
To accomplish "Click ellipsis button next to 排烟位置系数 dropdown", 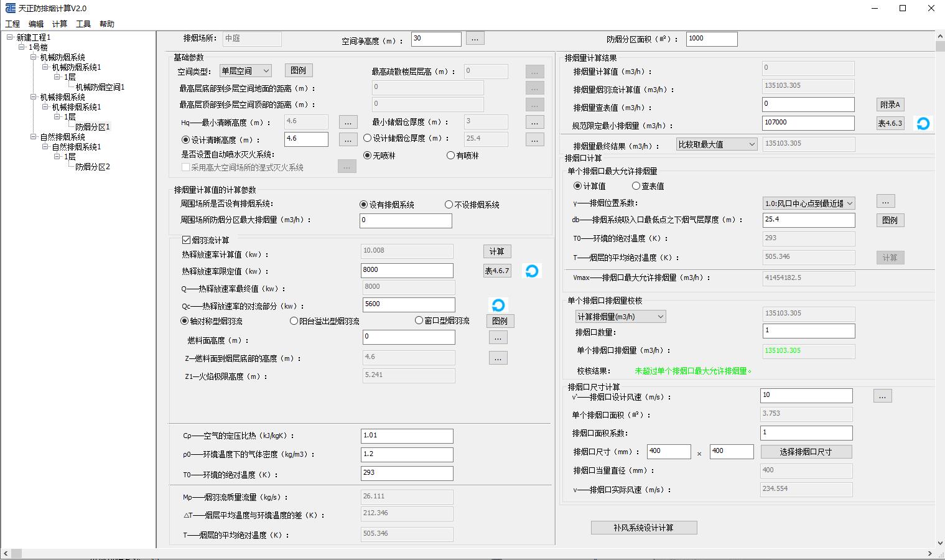I will pyautogui.click(x=885, y=201).
